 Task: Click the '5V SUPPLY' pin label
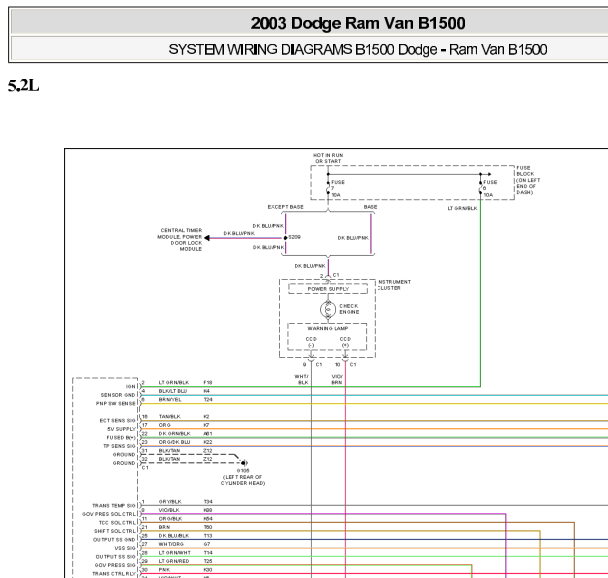(121, 429)
